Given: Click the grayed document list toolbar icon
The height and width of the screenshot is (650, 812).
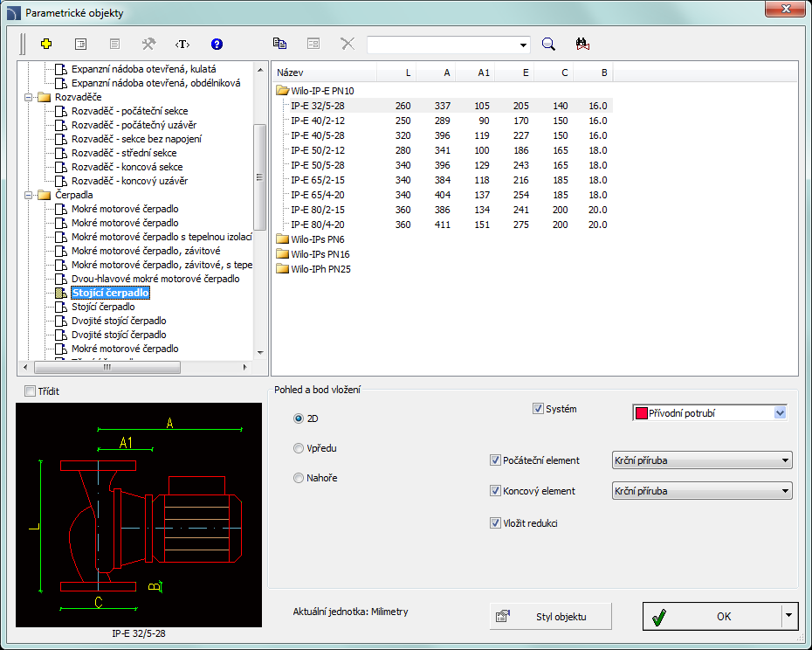Looking at the screenshot, I should point(114,44).
